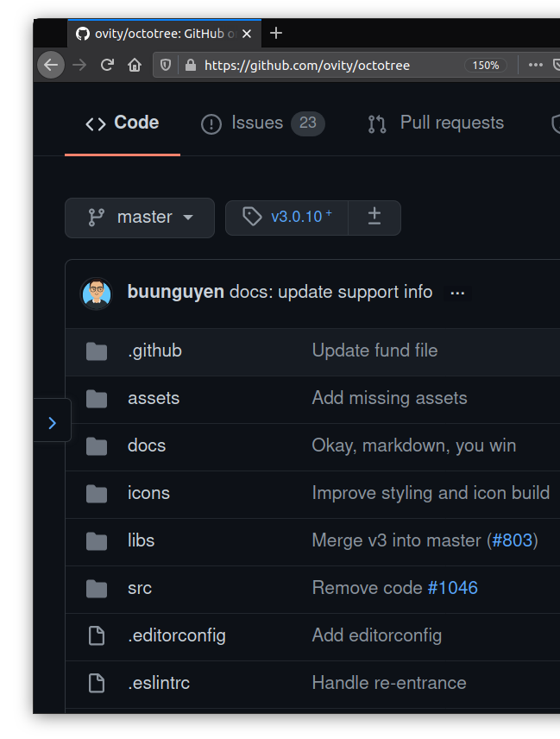Image resolution: width=560 pixels, height=739 pixels.
Task: Open commit Okay, markdown, you win
Action: (x=414, y=445)
